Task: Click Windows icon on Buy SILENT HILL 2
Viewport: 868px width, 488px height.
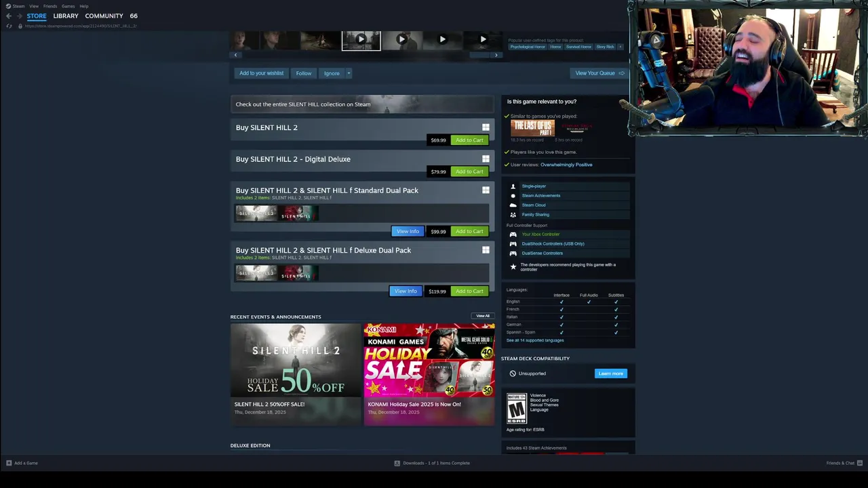Action: [x=486, y=127]
